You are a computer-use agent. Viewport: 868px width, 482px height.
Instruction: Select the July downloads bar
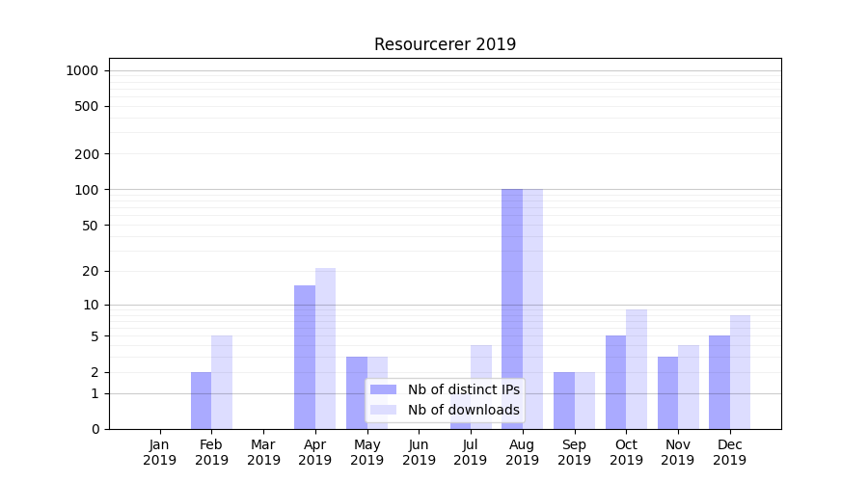481,361
